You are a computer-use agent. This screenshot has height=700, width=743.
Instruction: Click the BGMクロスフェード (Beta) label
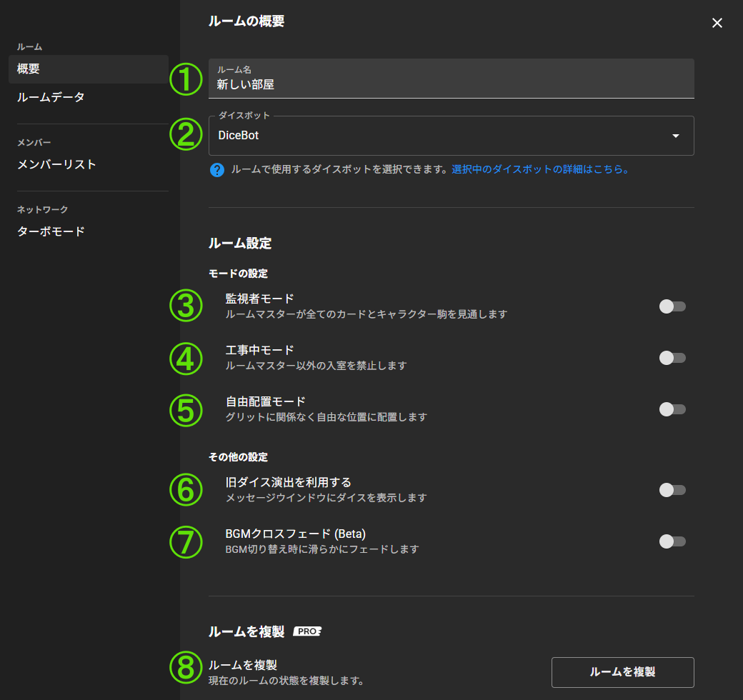click(295, 534)
